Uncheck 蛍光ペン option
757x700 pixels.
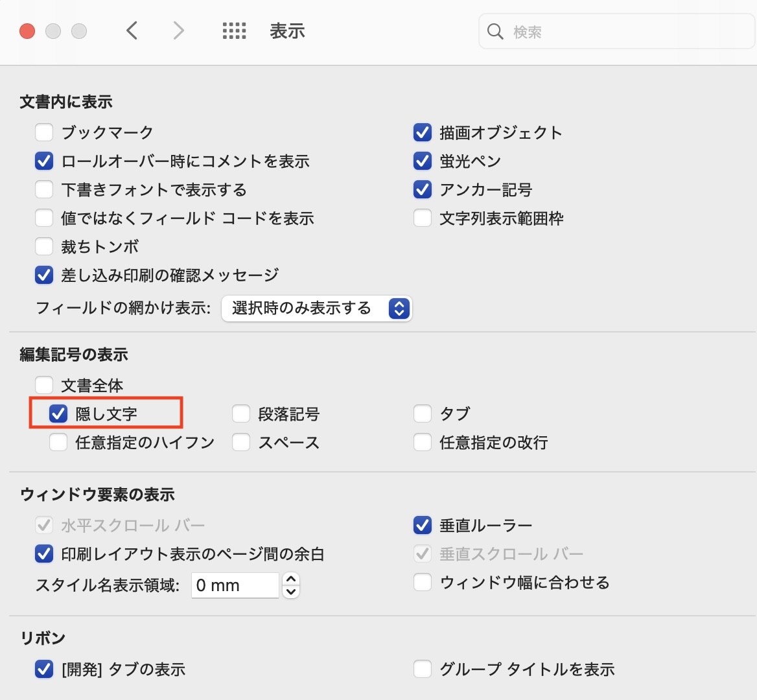pos(423,161)
